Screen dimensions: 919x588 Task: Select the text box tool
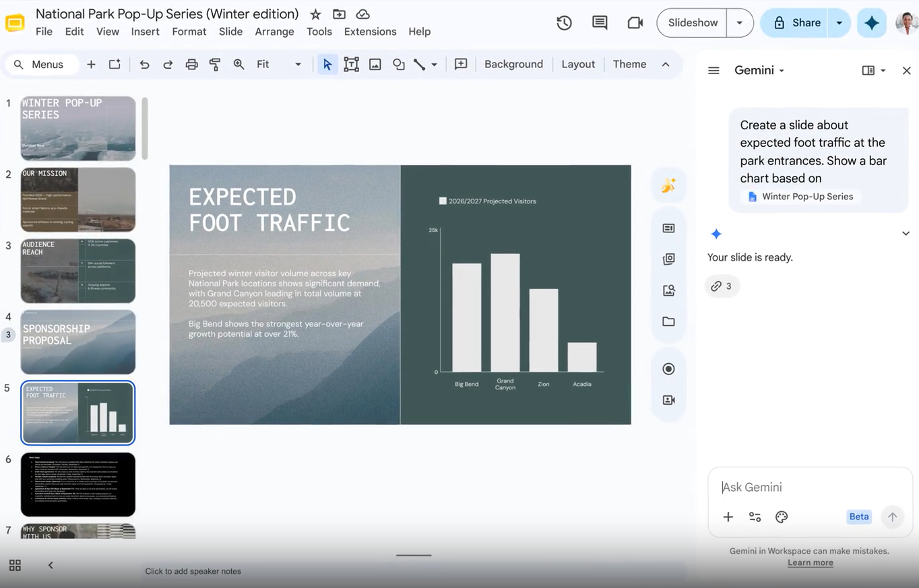click(351, 65)
